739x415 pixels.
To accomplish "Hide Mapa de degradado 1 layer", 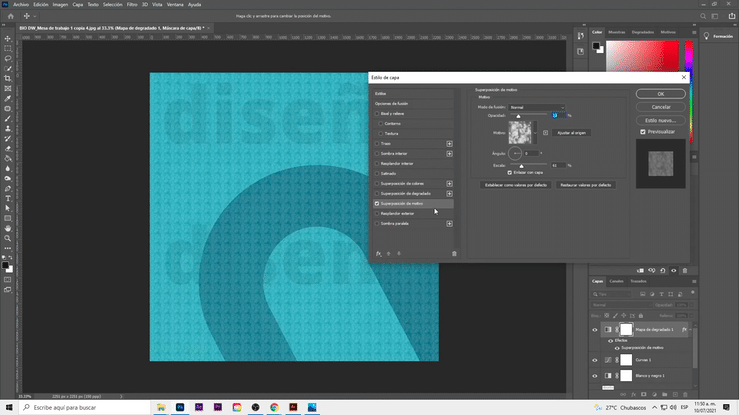I will coord(594,330).
